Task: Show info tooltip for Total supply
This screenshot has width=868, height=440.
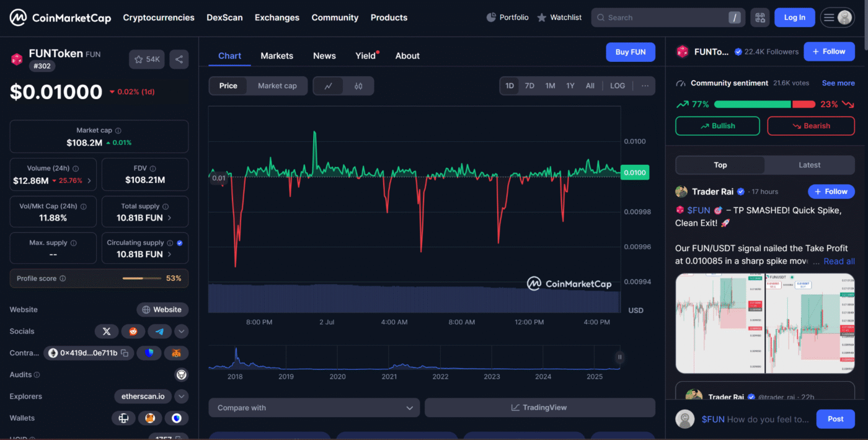Action: coord(166,206)
